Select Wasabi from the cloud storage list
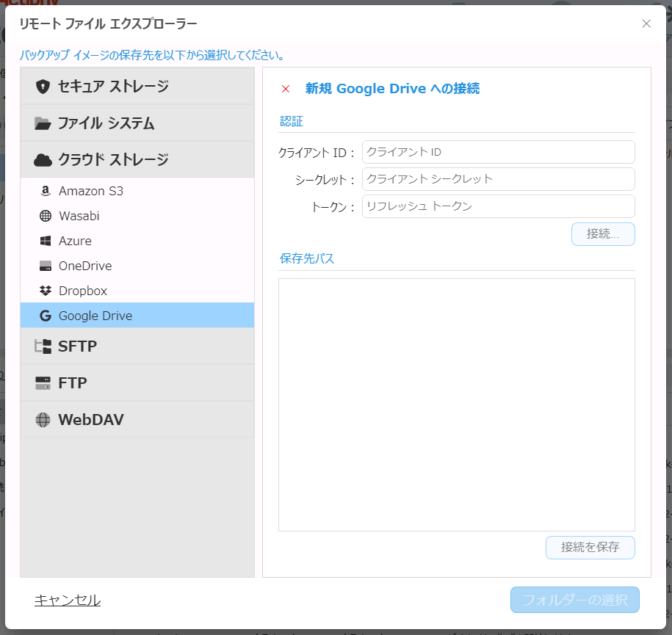 point(79,216)
